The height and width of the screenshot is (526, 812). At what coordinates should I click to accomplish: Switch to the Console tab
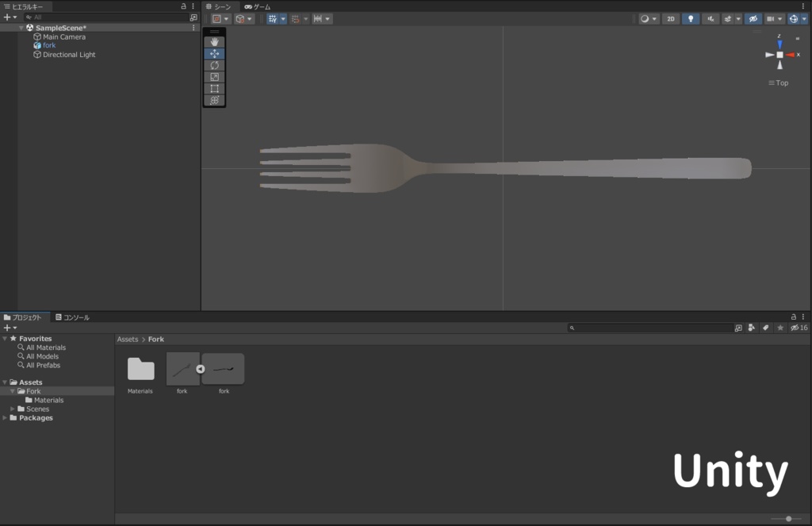pos(72,317)
